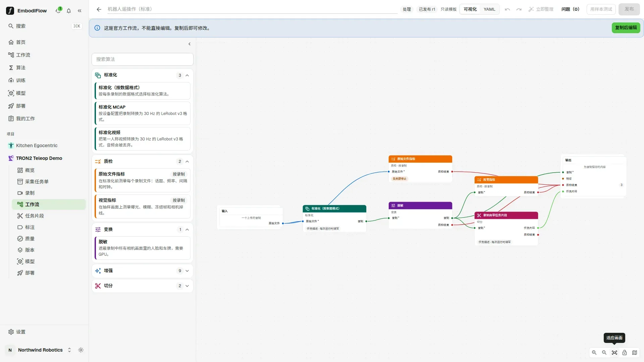644x362 pixels.
Task: Click the 发布 publish button
Action: click(x=629, y=9)
